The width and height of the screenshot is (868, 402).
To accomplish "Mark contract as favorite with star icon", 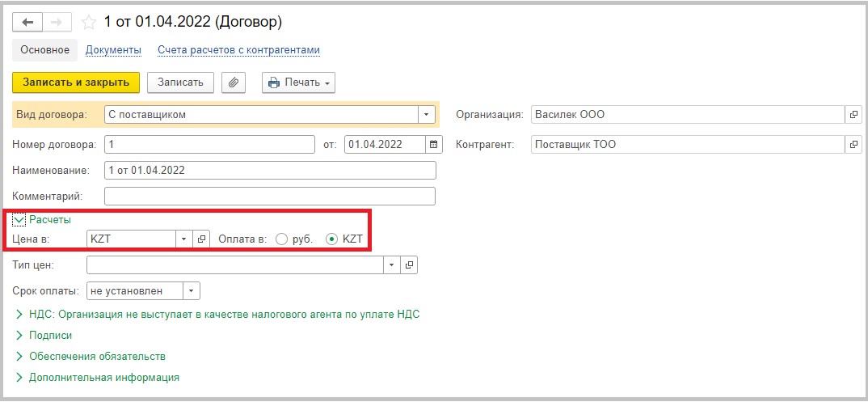I will click(x=89, y=22).
